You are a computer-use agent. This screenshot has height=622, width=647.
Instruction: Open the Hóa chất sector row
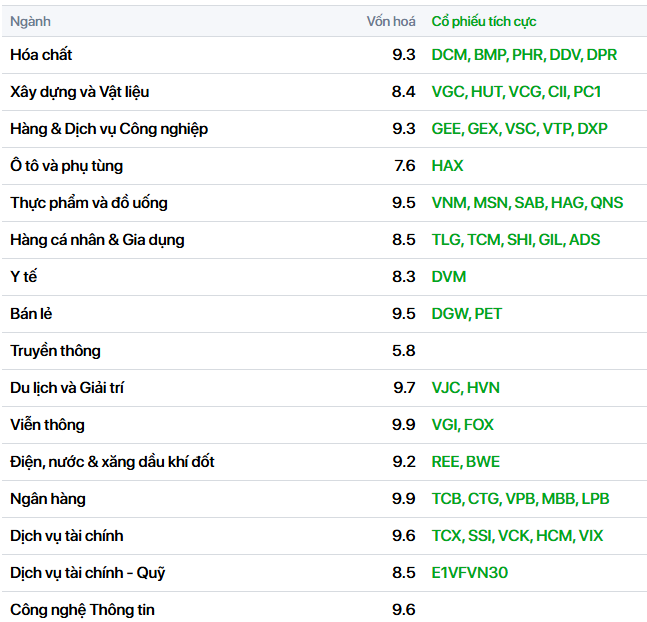coord(41,55)
